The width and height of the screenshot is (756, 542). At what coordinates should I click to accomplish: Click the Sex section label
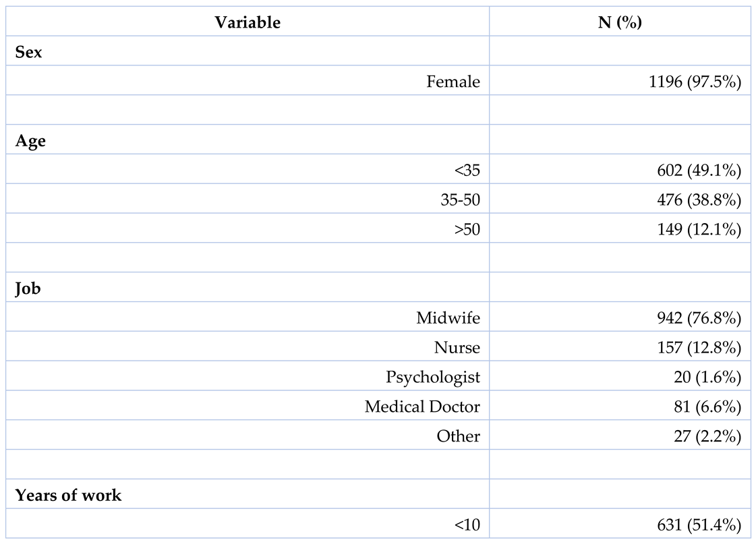[28, 52]
